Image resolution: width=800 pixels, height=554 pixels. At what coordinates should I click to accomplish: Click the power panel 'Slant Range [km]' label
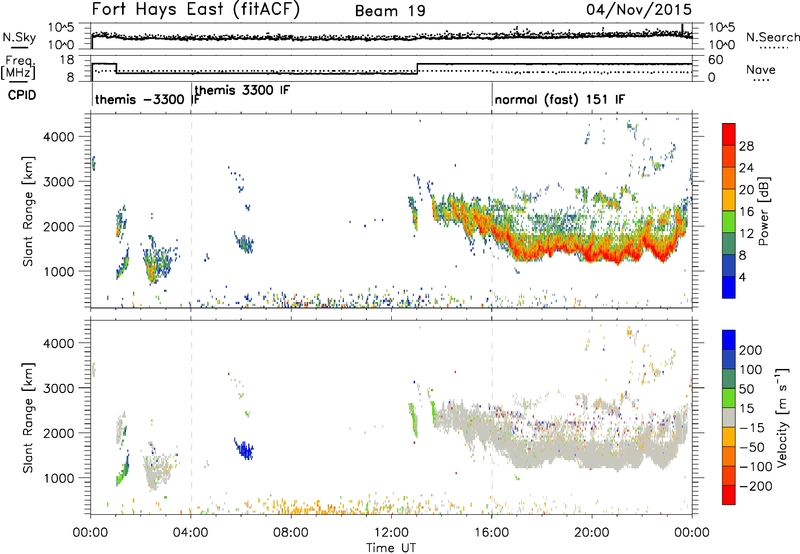tap(28, 211)
